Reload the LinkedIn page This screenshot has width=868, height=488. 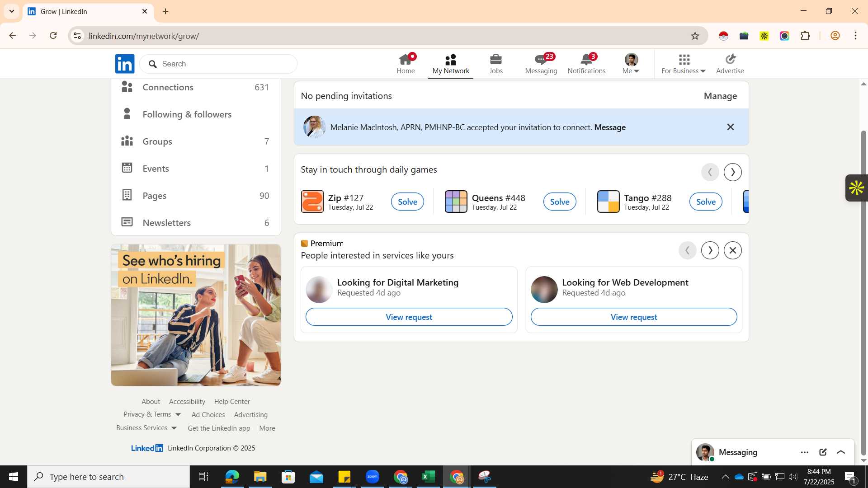(x=53, y=36)
